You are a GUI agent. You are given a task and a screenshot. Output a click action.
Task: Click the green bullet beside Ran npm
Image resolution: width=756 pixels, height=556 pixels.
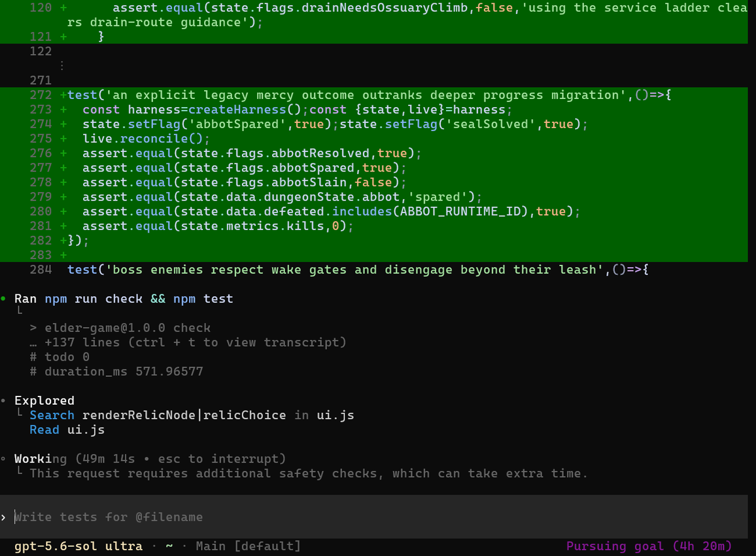4,299
